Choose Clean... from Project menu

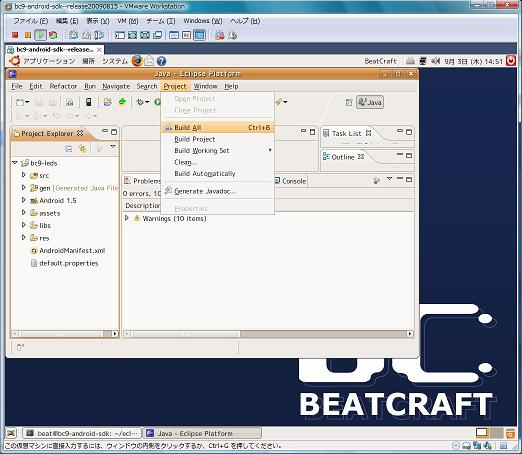[217, 162]
